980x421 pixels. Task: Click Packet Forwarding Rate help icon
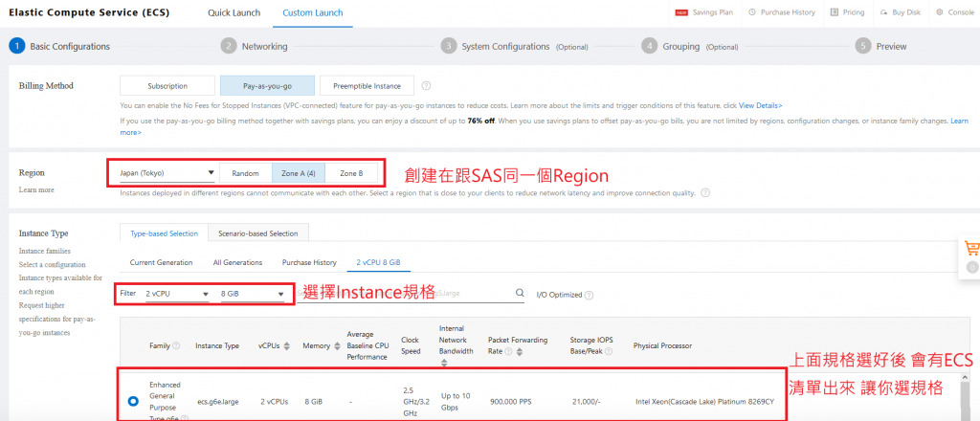pyautogui.click(x=509, y=352)
